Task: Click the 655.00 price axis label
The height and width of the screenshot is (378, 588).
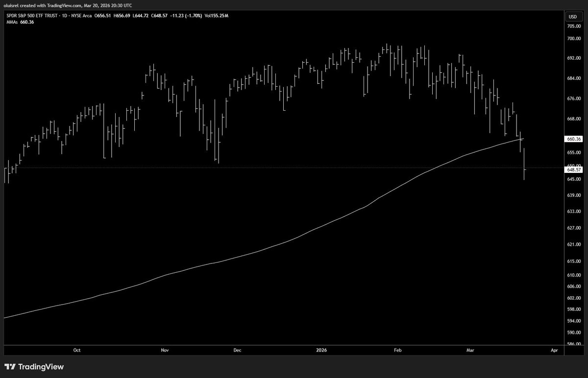Action: coord(573,152)
